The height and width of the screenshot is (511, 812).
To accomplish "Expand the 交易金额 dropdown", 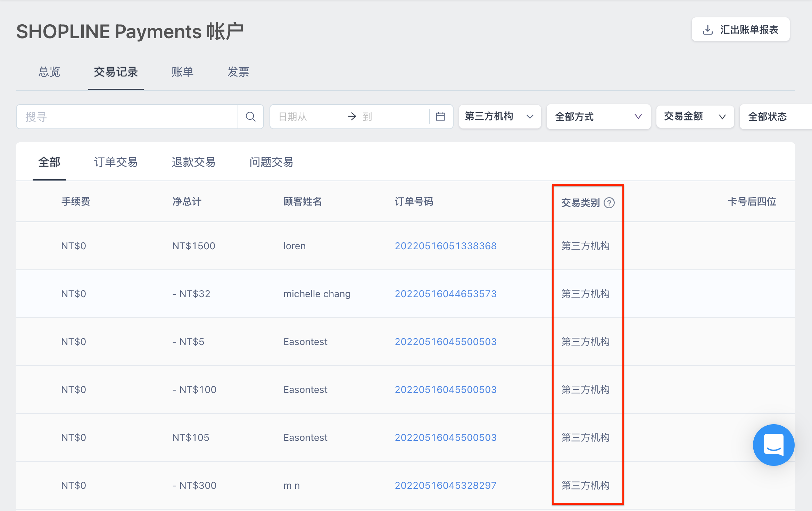I will (x=695, y=117).
